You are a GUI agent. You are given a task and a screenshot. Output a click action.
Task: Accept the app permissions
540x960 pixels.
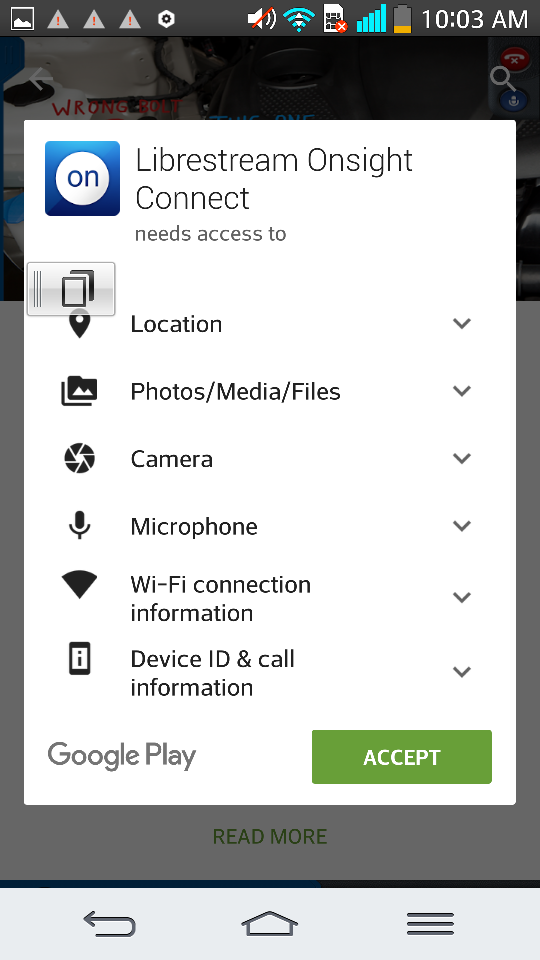coord(402,757)
